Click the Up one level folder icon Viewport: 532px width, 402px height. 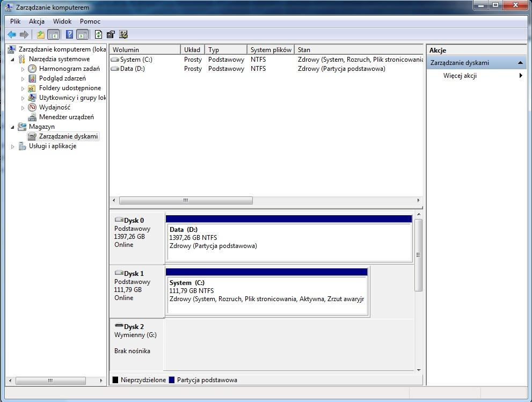(x=41, y=34)
